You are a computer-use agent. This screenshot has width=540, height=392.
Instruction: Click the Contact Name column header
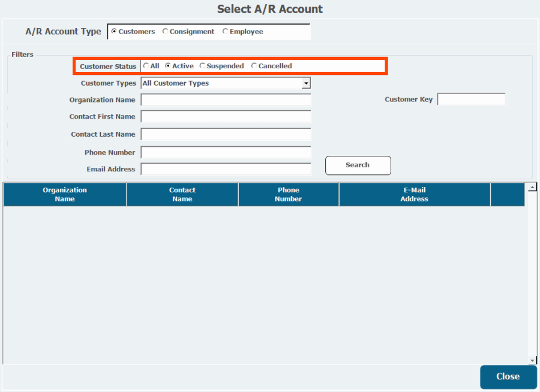click(x=182, y=194)
